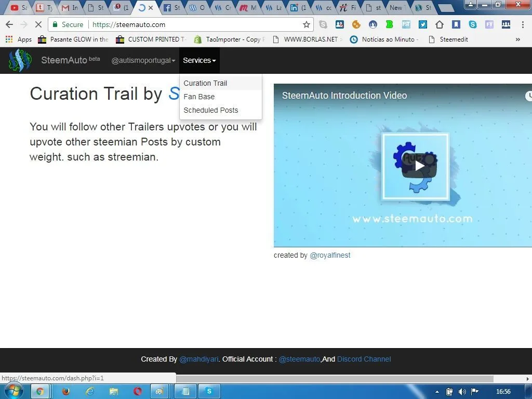532x399 pixels.
Task: Select Fan Base from Services menu
Action: (x=220, y=97)
